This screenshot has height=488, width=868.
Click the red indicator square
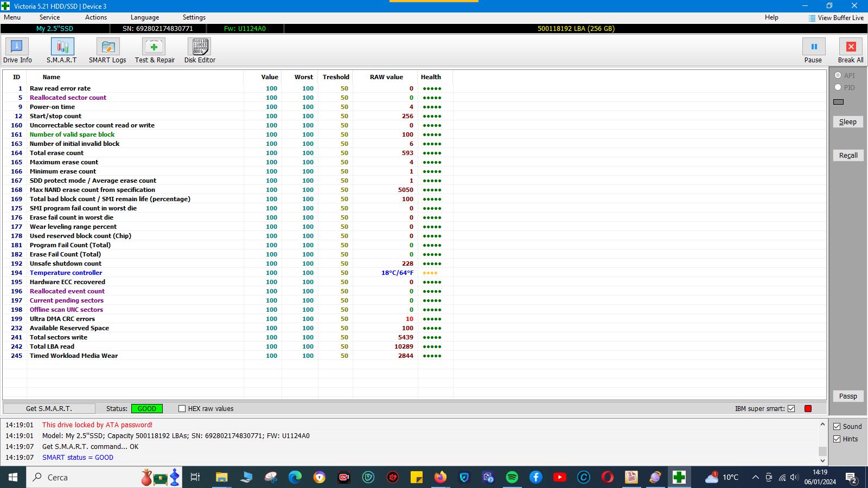(x=808, y=409)
